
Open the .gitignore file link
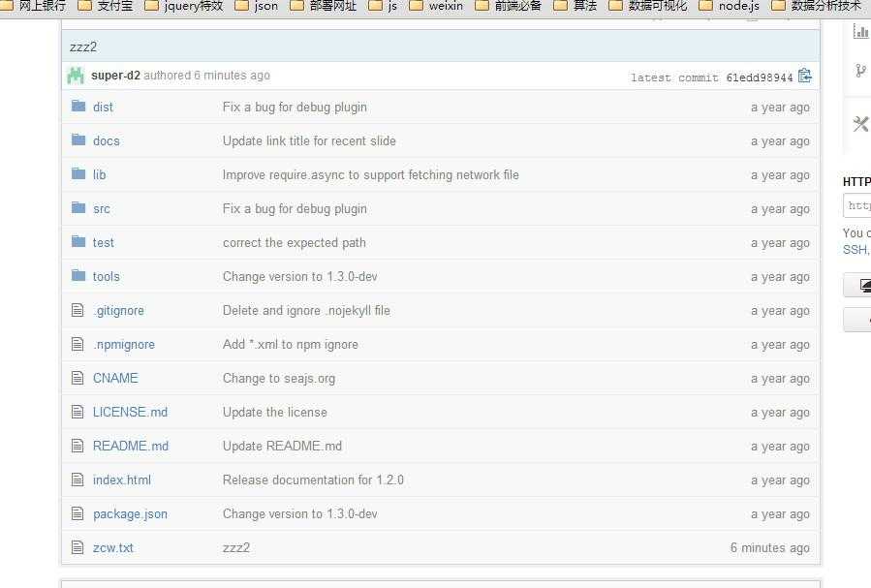[118, 310]
